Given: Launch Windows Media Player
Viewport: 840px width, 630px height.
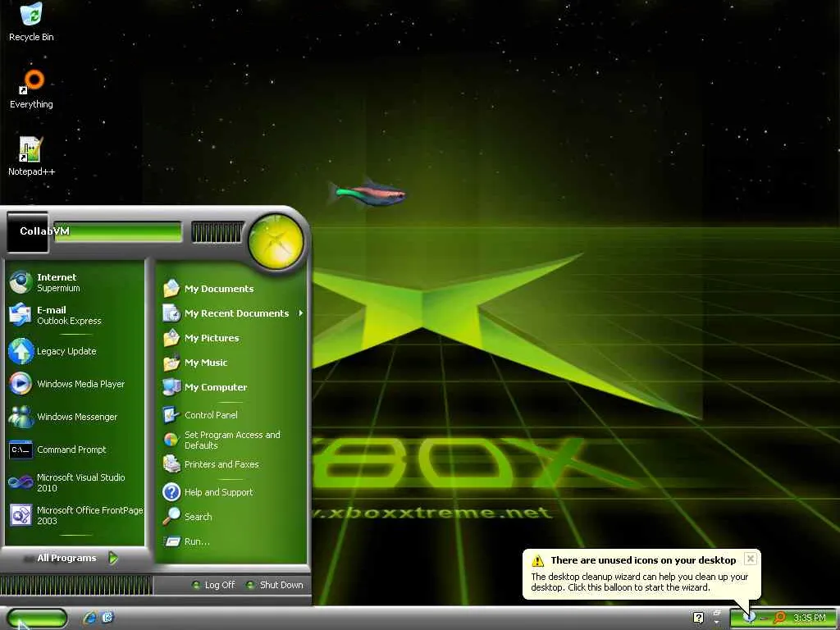Looking at the screenshot, I should tap(75, 384).
